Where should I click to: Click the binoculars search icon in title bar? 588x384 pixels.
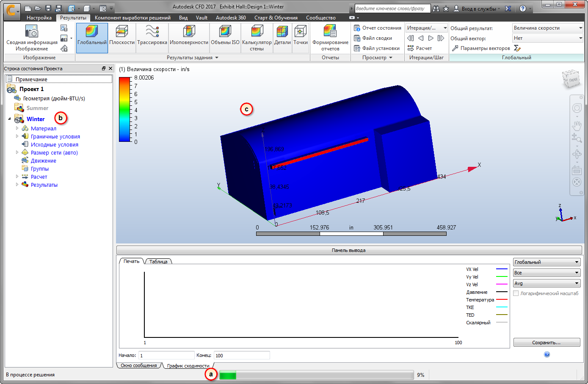[436, 8]
